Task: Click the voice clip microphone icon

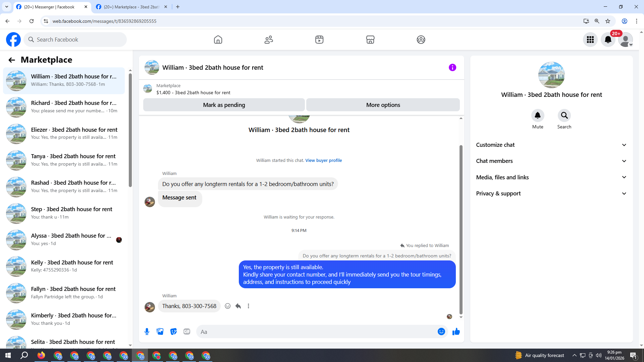Action: click(x=147, y=331)
